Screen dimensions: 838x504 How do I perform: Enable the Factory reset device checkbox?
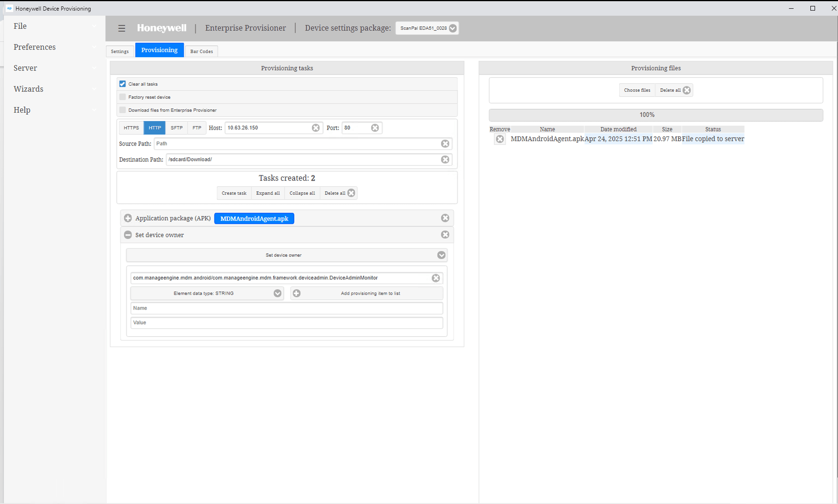coord(123,97)
